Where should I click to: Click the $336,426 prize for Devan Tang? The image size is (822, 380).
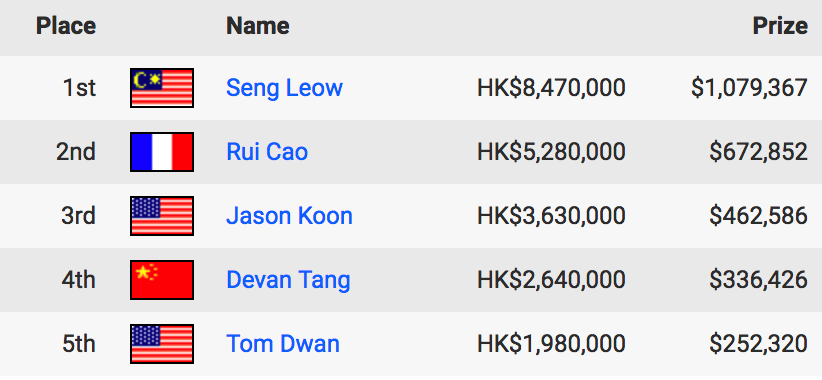759,280
